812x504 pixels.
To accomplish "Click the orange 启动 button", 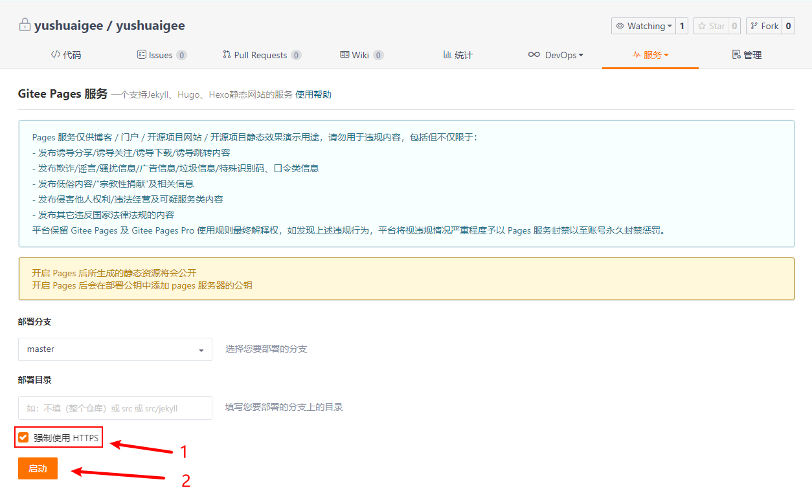I will click(38, 468).
